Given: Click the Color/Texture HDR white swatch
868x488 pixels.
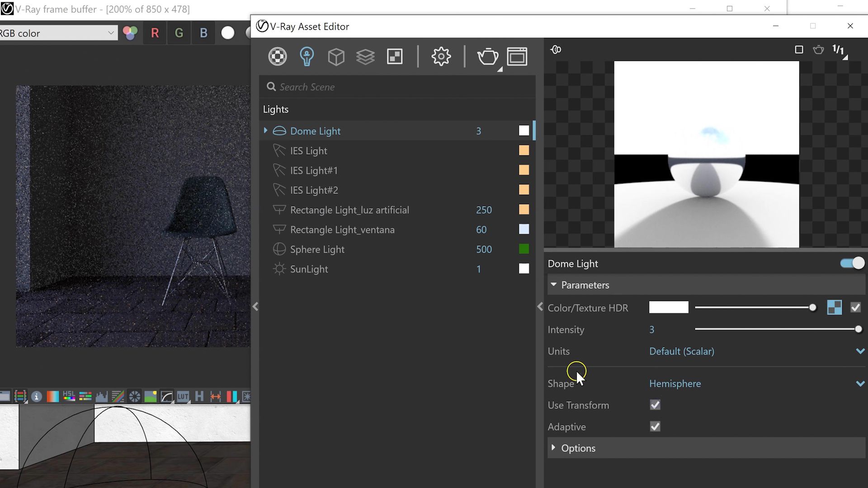Looking at the screenshot, I should click(x=668, y=308).
